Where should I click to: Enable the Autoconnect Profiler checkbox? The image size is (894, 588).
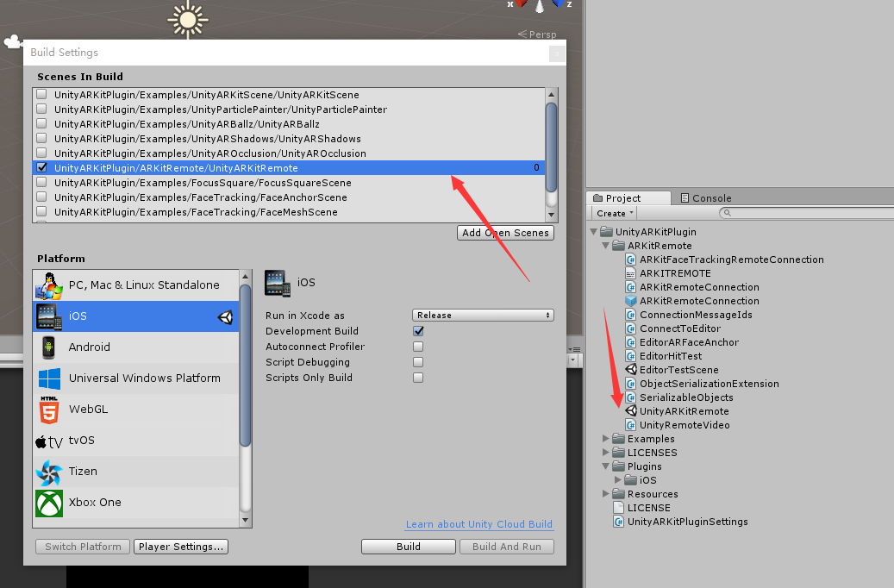[x=418, y=347]
